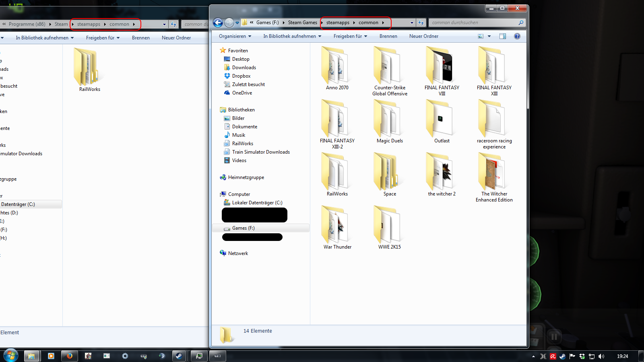Open the War Thunder folder
This screenshot has width=644, height=362.
tap(337, 228)
